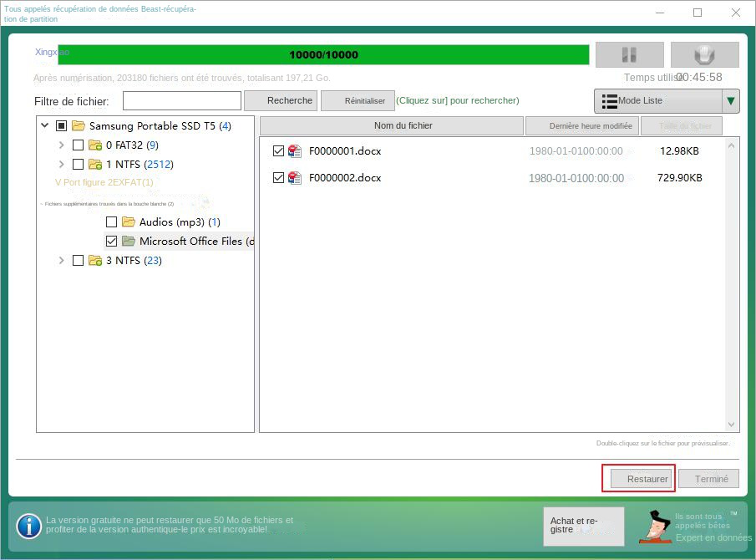Click the blue info icon at bottom left

pos(29,527)
